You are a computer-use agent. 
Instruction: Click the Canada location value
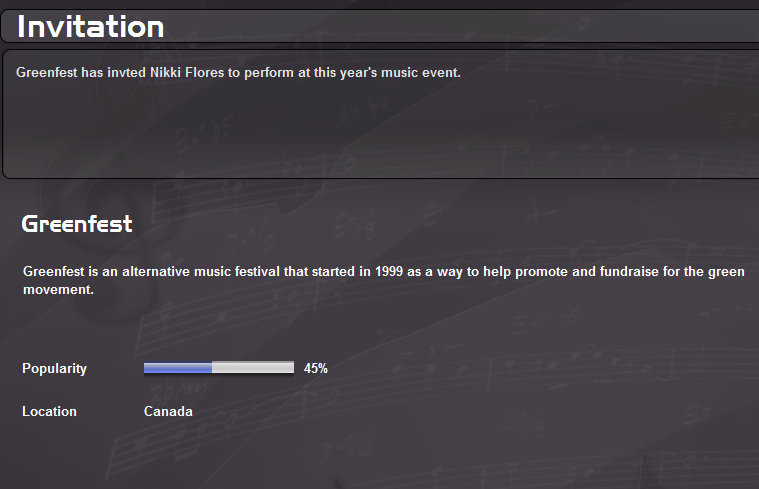click(168, 411)
